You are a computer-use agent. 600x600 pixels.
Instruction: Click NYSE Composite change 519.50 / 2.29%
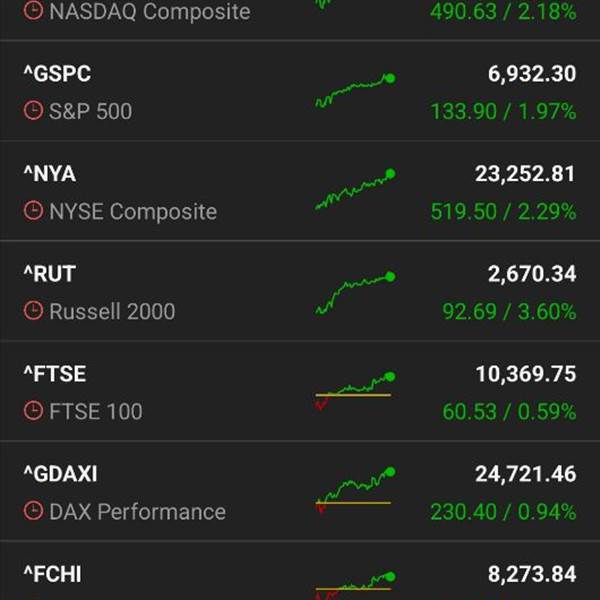tap(503, 211)
